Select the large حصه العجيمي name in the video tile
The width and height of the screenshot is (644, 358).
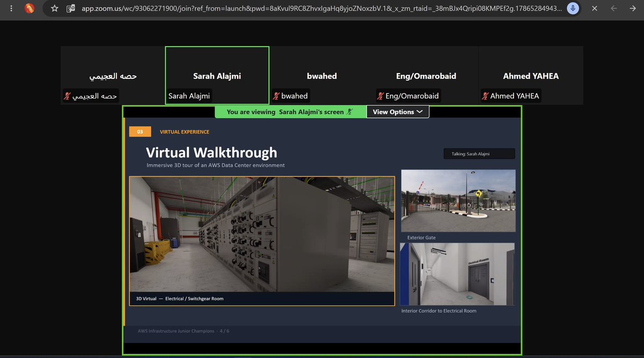tap(113, 76)
